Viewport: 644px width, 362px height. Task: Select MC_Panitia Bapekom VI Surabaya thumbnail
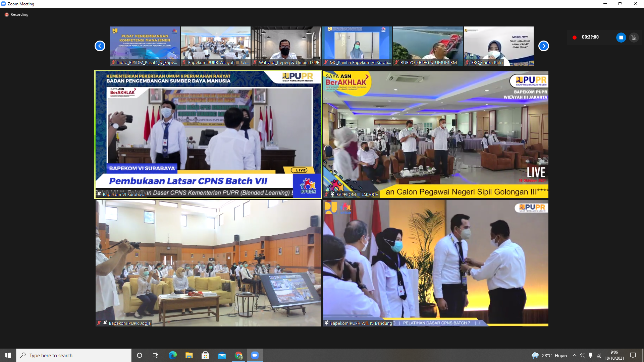(x=357, y=46)
